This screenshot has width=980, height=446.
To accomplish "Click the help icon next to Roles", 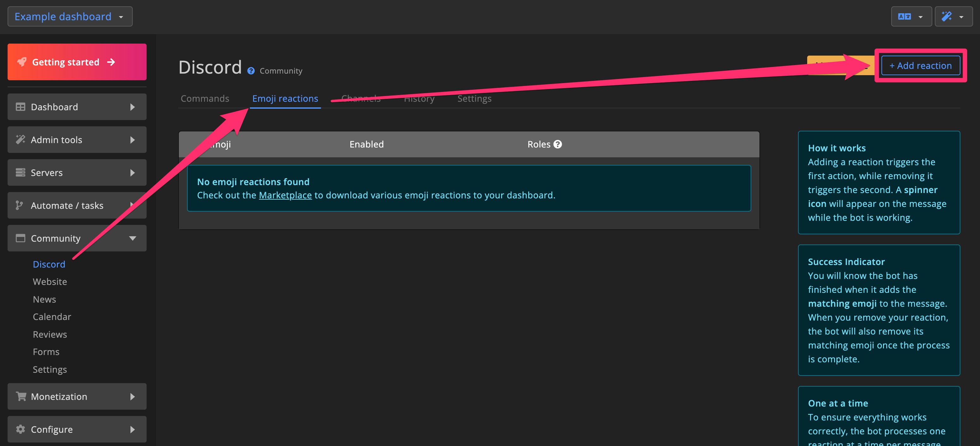I will 558,144.
